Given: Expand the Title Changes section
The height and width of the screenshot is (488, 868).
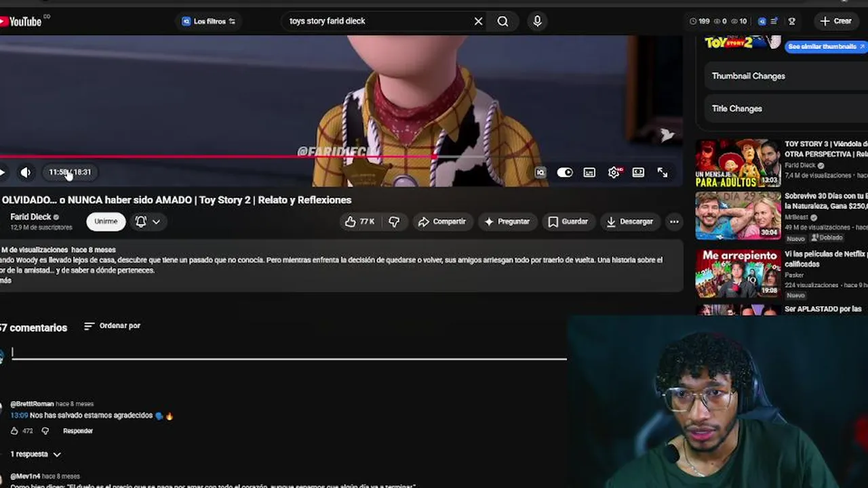Looking at the screenshot, I should [x=787, y=108].
